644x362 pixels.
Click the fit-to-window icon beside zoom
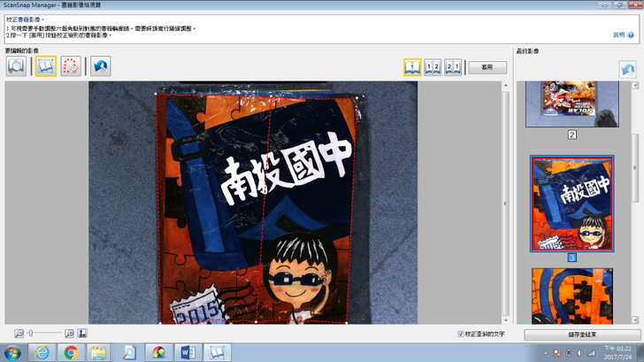pos(82,334)
